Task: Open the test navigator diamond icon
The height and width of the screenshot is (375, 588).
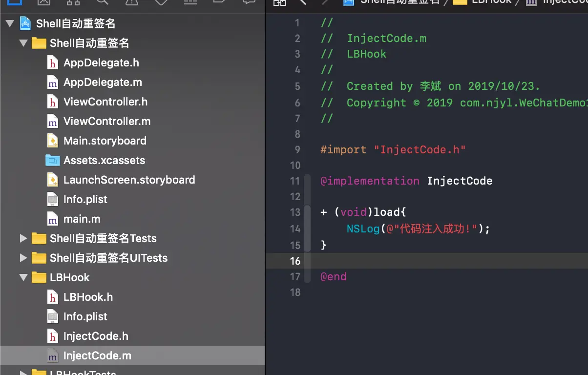Action: point(161,1)
